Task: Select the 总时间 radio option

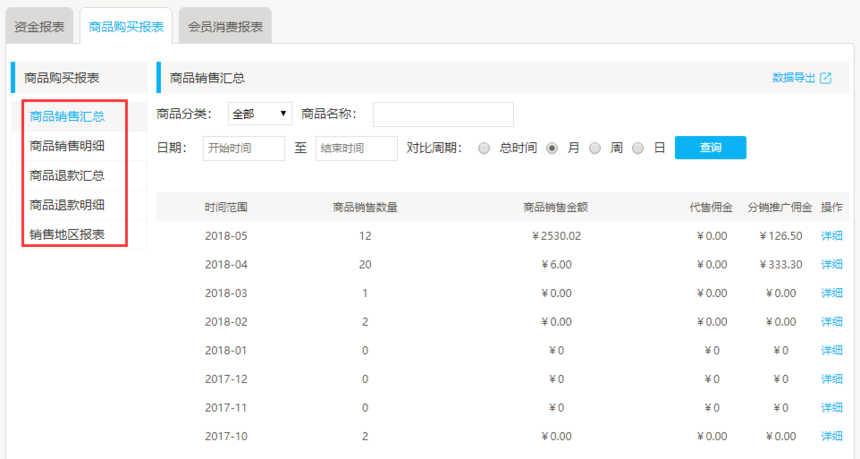Action: pyautogui.click(x=484, y=148)
